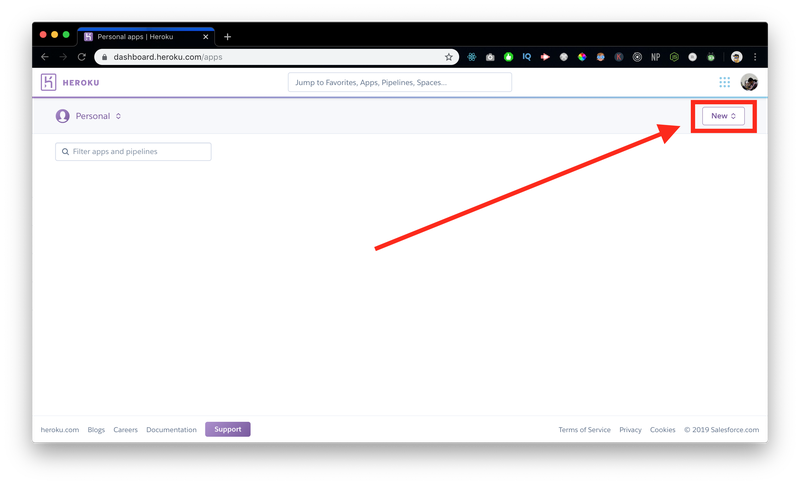Open the rainbow color wheel extension icon

point(582,57)
